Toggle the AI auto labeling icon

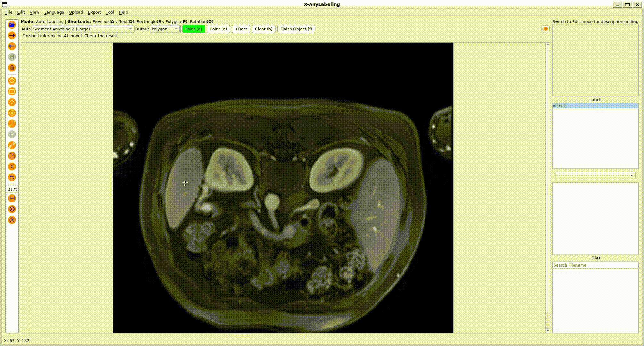tap(12, 209)
